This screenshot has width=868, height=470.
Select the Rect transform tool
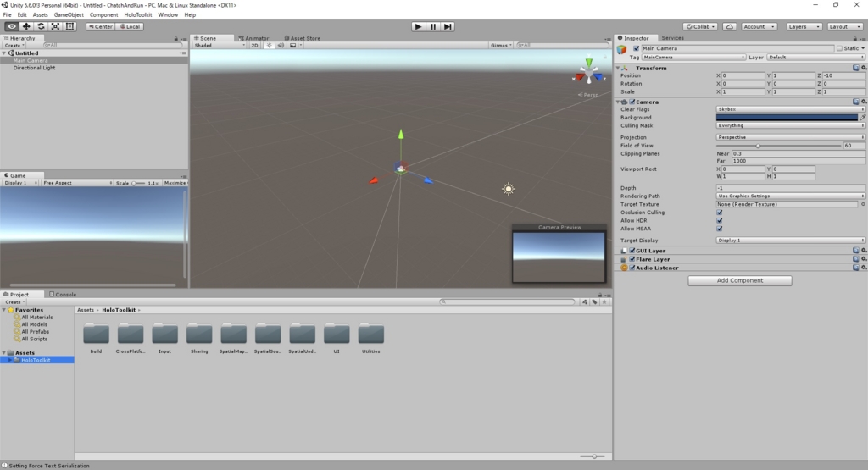[x=70, y=26]
